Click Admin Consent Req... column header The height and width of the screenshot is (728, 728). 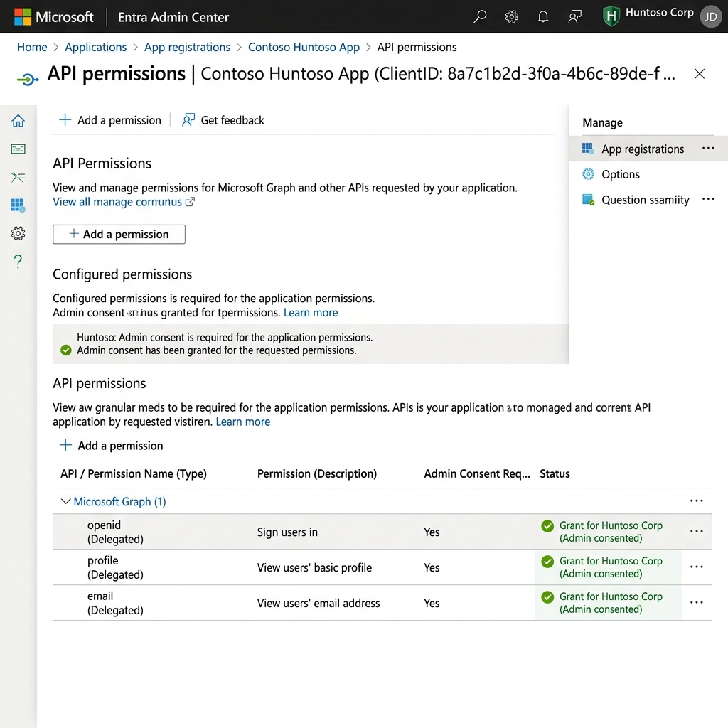click(x=477, y=474)
